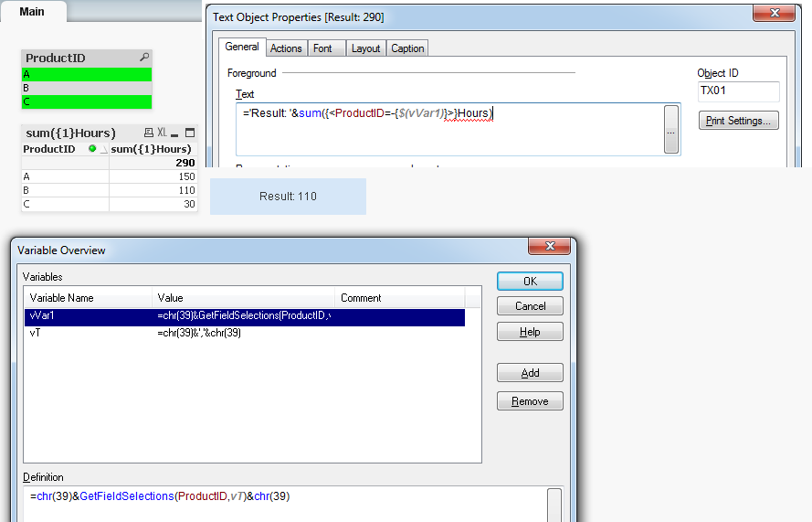812x522 pixels.
Task: Click the Object ID input field
Action: click(738, 91)
